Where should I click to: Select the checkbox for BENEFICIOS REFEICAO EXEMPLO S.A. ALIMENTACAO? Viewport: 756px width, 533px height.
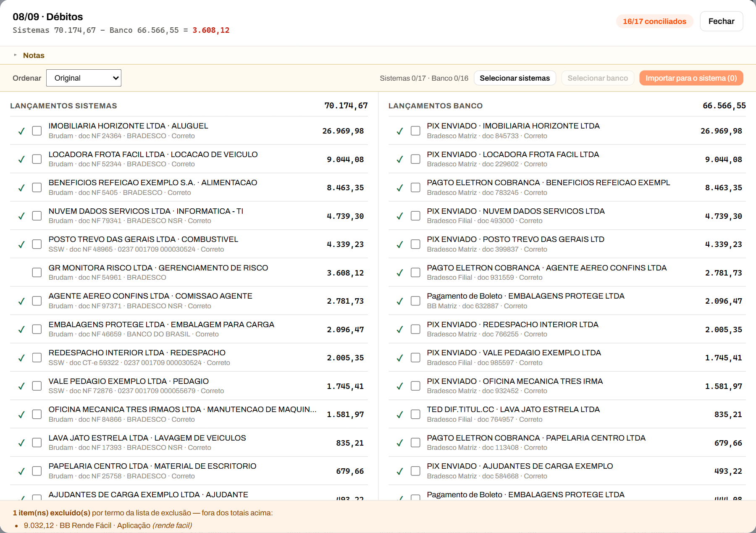coord(37,187)
